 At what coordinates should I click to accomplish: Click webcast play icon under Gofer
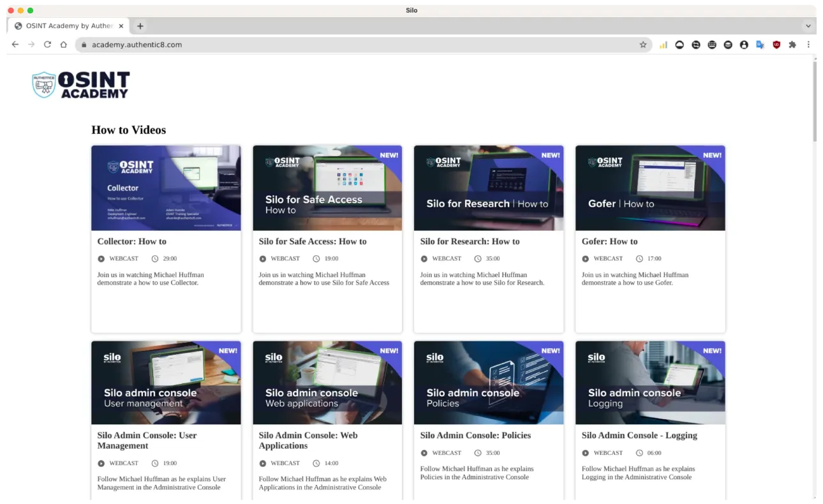tap(586, 259)
